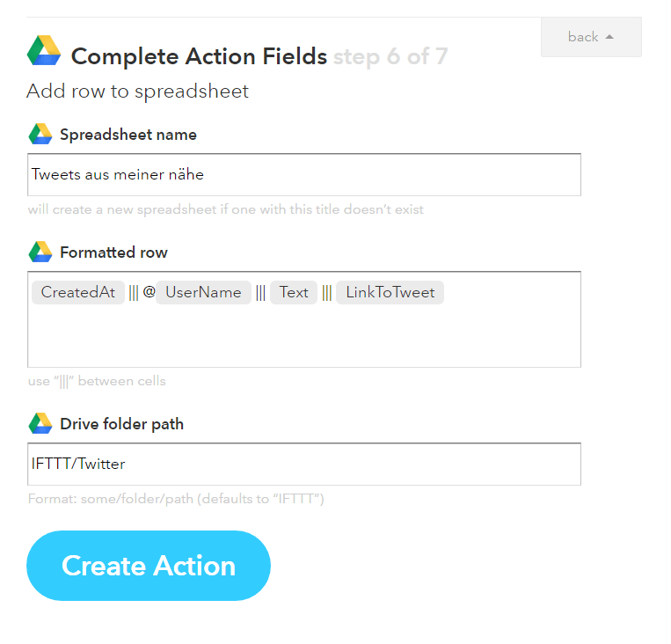Click Drive icon beside Formatted row
671x644 pixels.
pyautogui.click(x=40, y=252)
